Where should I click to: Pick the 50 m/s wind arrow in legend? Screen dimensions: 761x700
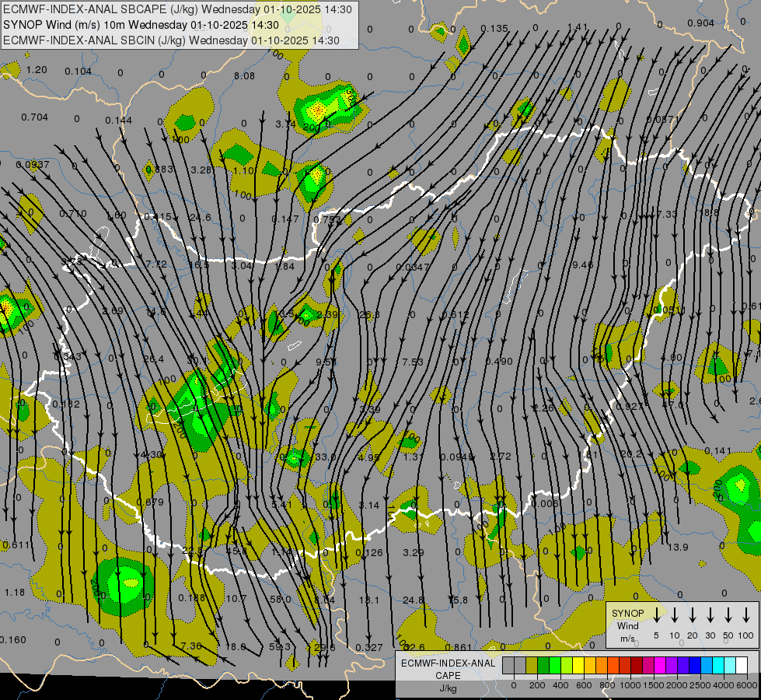click(728, 615)
